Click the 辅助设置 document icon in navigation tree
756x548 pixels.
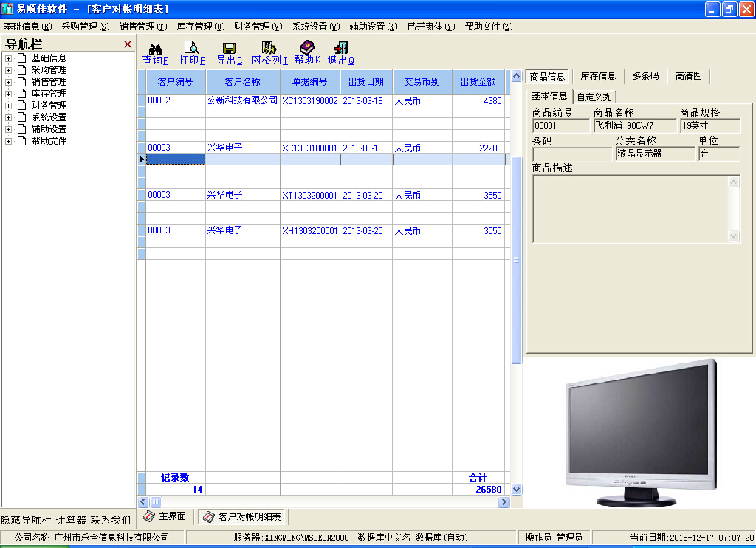click(x=21, y=129)
